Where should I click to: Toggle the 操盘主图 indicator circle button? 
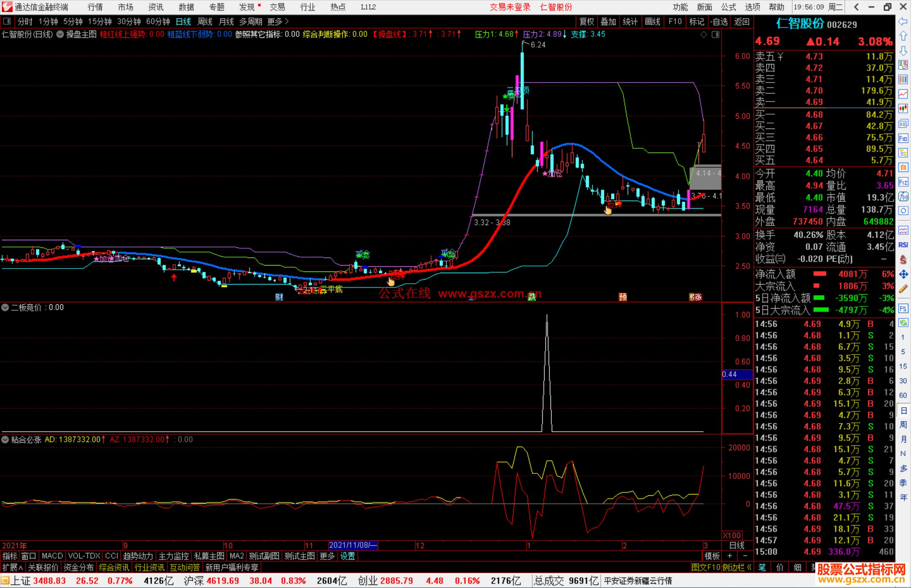pyautogui.click(x=60, y=35)
